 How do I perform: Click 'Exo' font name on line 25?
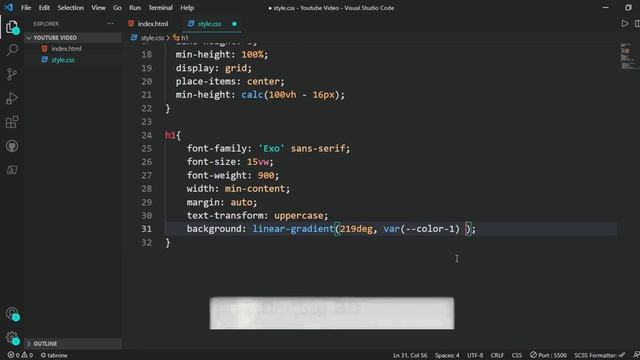tap(271, 149)
